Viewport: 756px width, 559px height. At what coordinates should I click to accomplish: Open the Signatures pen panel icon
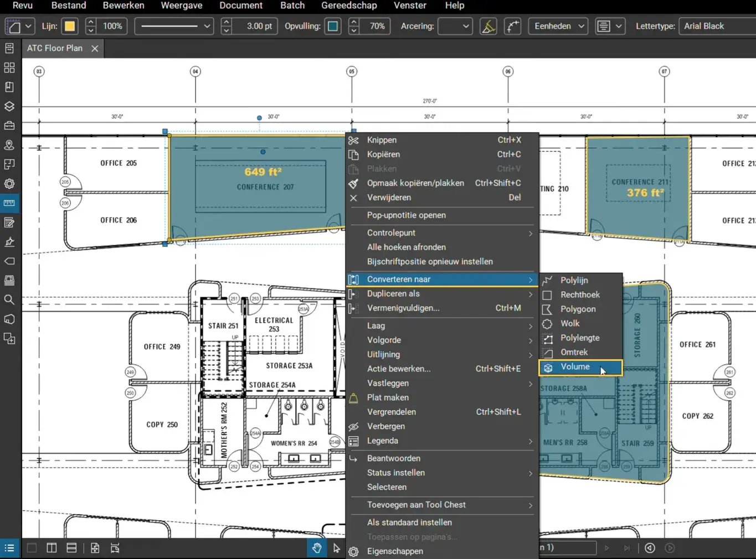pos(9,242)
